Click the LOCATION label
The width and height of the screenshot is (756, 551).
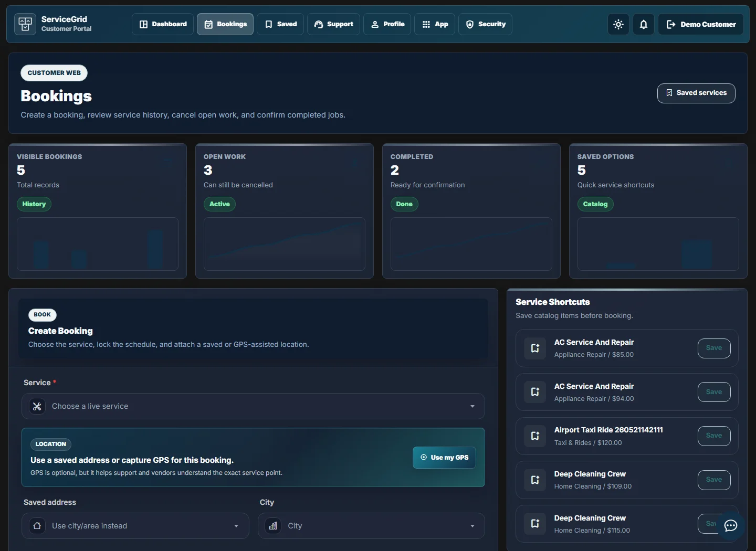pyautogui.click(x=51, y=444)
